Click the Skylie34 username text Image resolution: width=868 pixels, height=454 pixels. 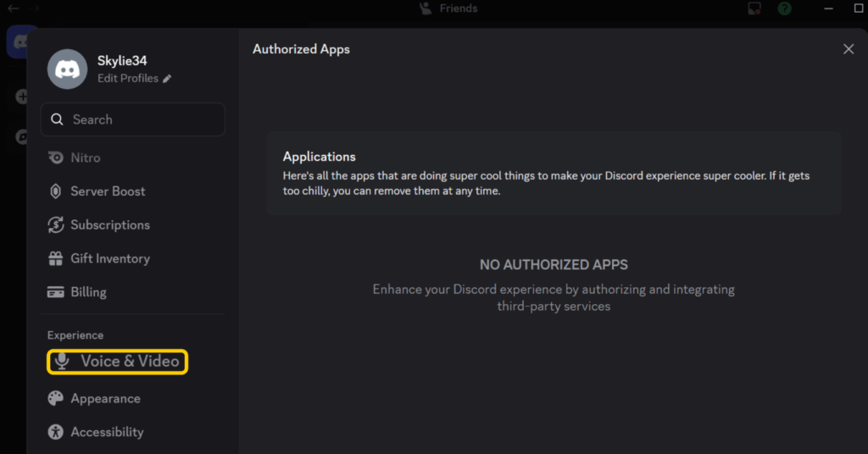tap(122, 61)
